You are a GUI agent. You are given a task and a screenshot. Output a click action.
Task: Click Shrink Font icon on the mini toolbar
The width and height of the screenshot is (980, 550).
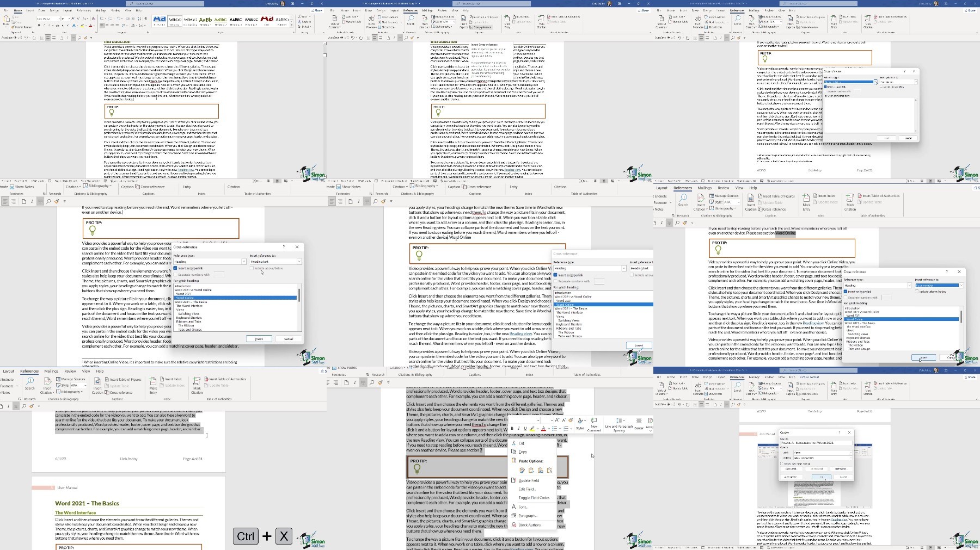(564, 420)
